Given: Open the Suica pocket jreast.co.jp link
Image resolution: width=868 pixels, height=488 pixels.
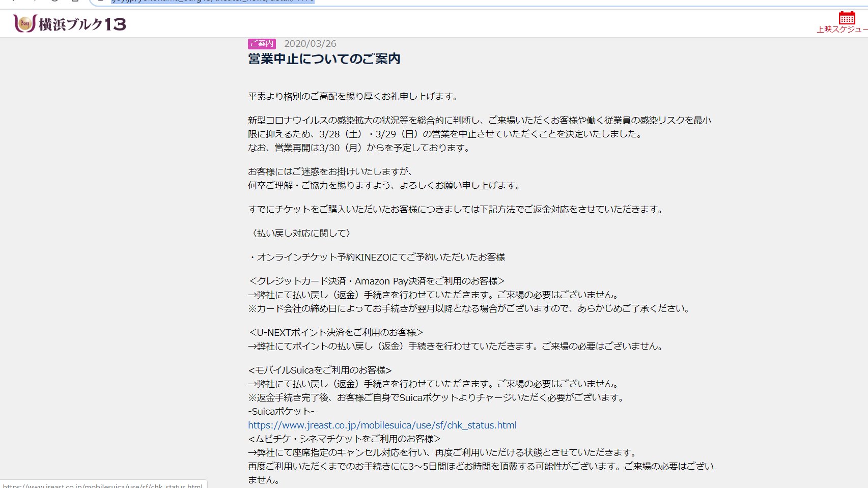Looking at the screenshot, I should [382, 425].
